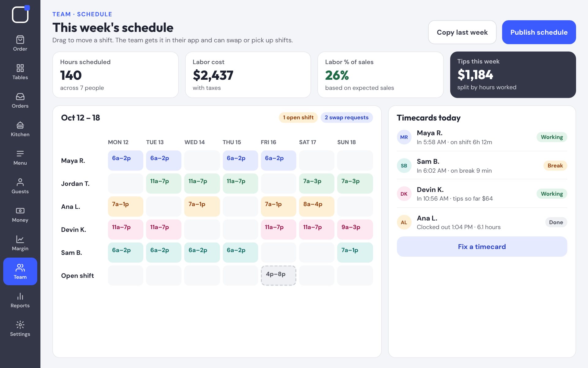Select Ana L.'s Friday 7a–1p shift
This screenshot has height=368, width=588.
[278, 206]
